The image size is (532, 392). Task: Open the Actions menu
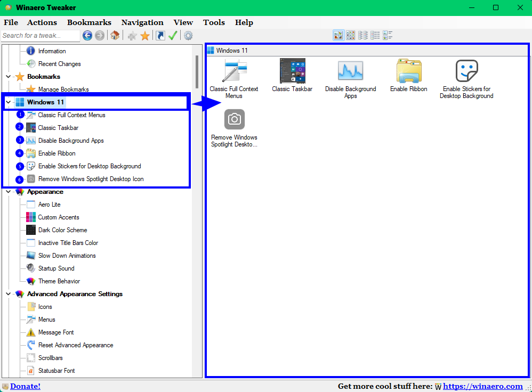pyautogui.click(x=42, y=22)
